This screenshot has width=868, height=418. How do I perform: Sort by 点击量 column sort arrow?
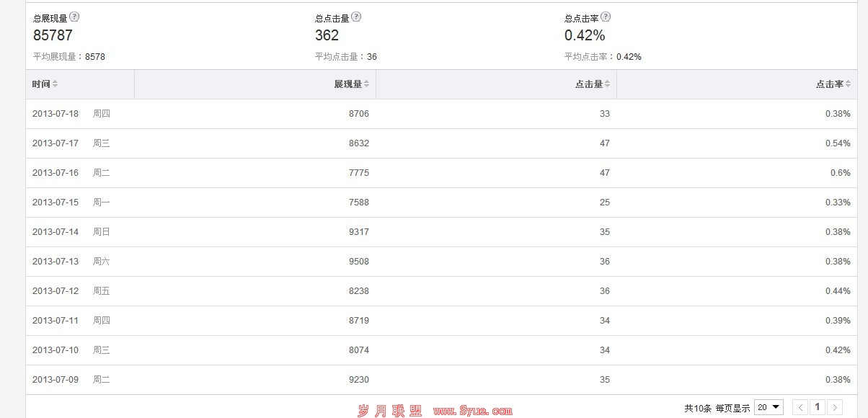(607, 84)
